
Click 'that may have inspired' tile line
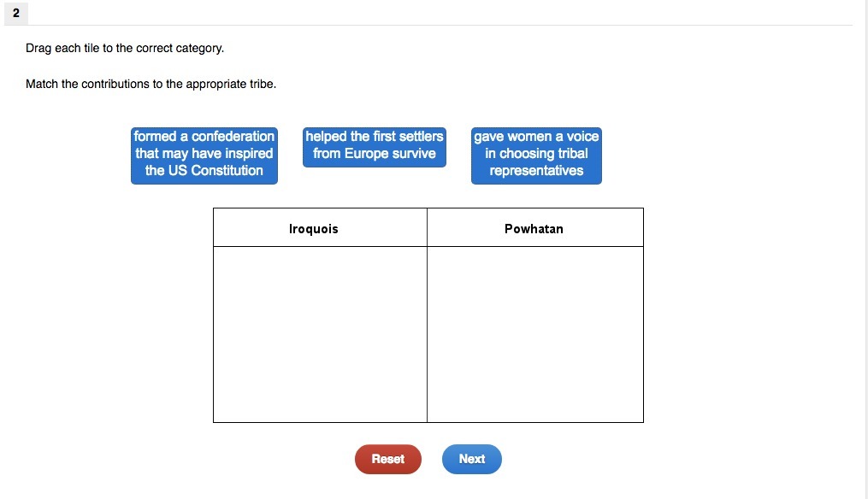204,154
